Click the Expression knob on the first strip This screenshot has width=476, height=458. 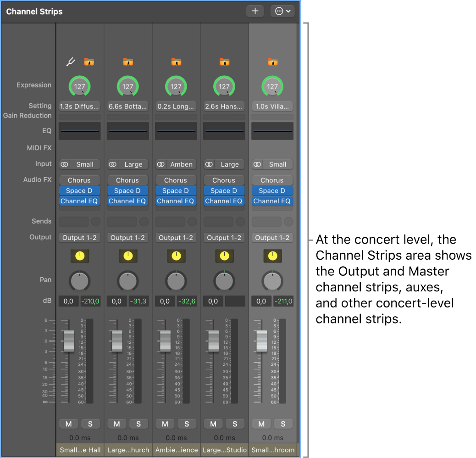point(79,87)
